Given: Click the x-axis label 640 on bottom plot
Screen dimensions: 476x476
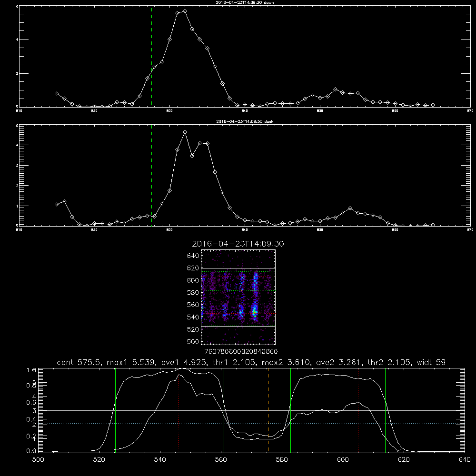Looking at the screenshot, I should [465, 460].
